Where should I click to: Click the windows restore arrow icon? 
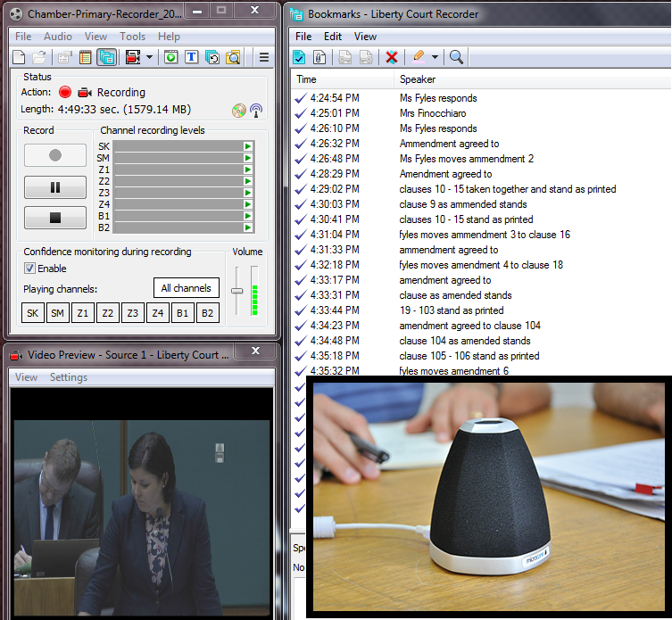click(x=212, y=57)
